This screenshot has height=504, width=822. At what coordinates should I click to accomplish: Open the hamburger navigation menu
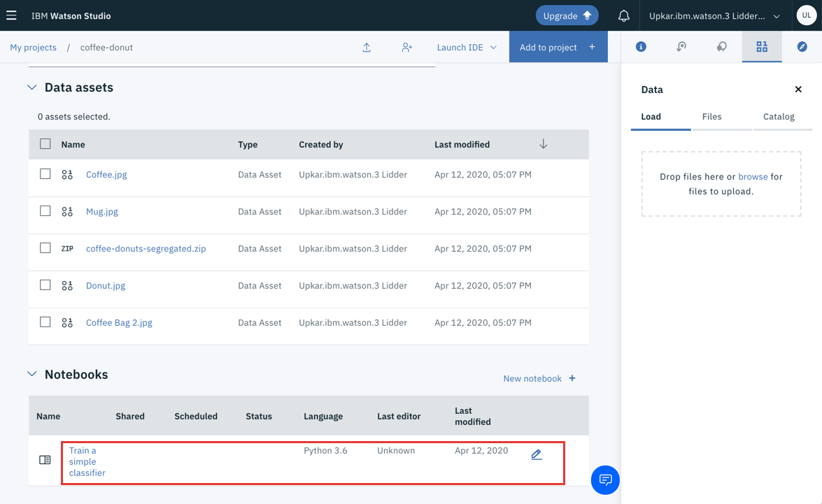[x=11, y=15]
